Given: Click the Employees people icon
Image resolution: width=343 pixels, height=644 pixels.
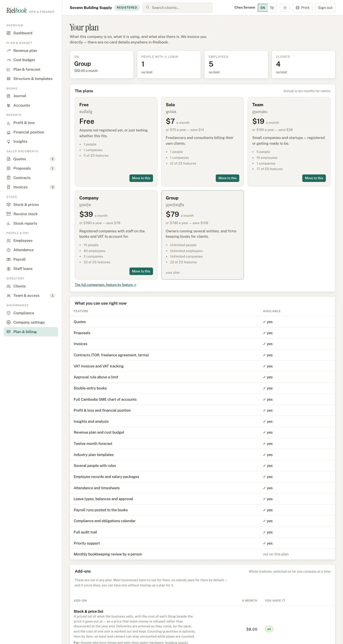Looking at the screenshot, I should point(9,240).
